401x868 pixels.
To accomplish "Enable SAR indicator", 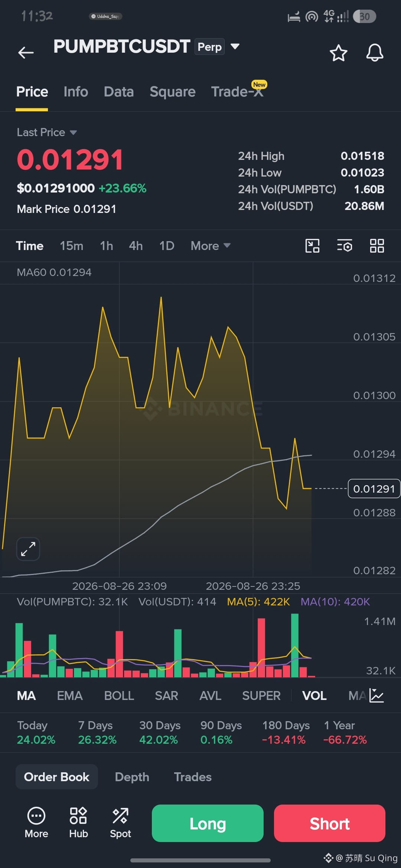I will tap(167, 696).
